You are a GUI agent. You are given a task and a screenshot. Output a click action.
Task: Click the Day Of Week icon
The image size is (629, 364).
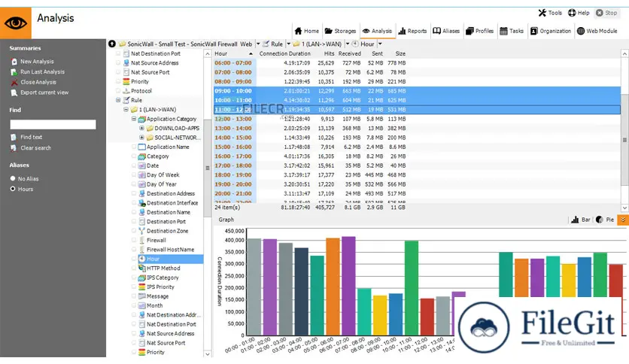click(142, 174)
